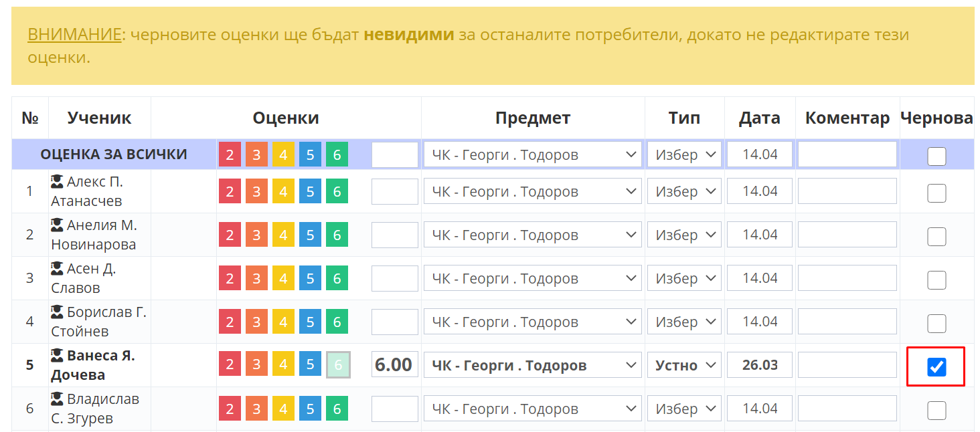Image resolution: width=980 pixels, height=432 pixels.
Task: Open Тип dropdown for Ванеса Я. Дочева
Action: [x=684, y=366]
